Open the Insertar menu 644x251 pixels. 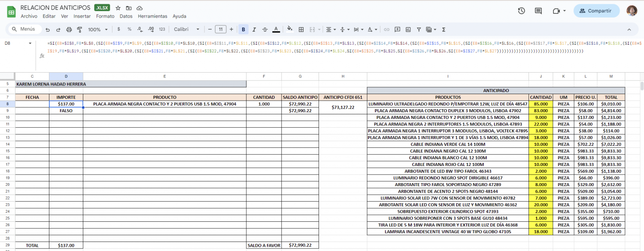pos(82,16)
